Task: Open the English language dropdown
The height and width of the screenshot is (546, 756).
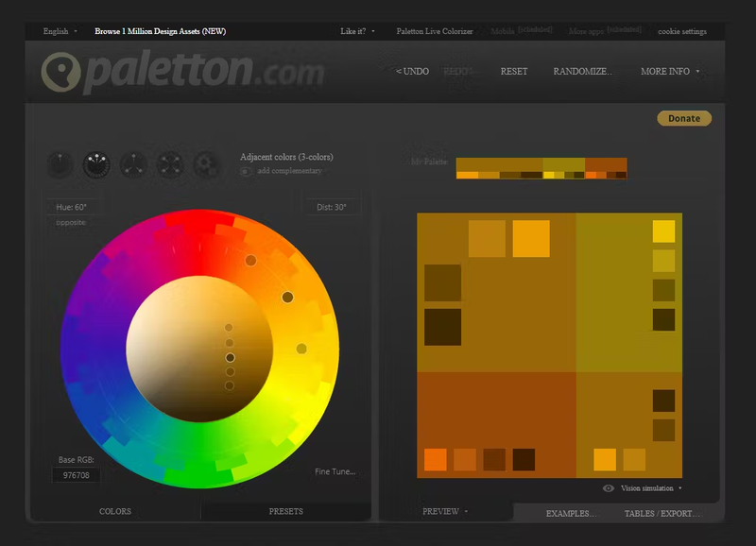Action: click(60, 31)
